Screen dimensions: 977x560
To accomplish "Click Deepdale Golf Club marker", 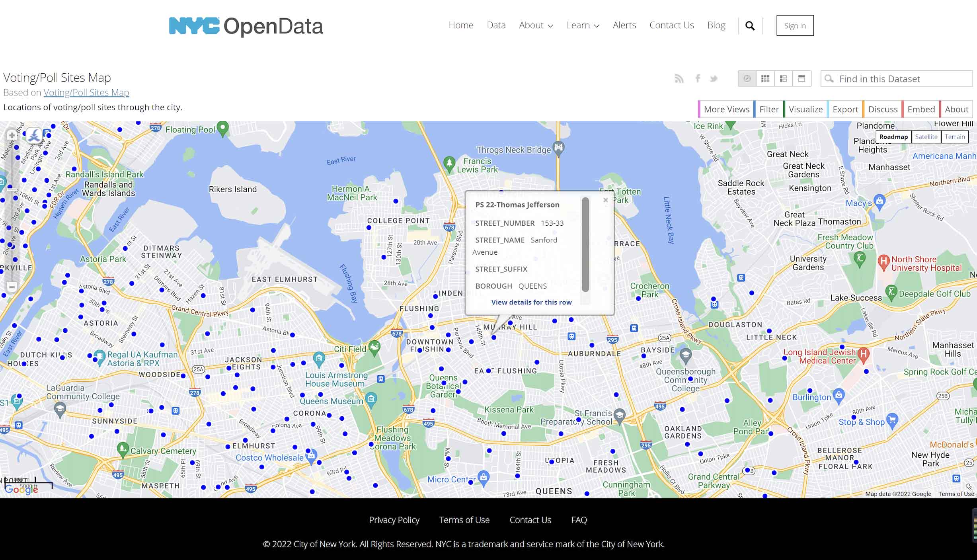I will click(x=891, y=293).
